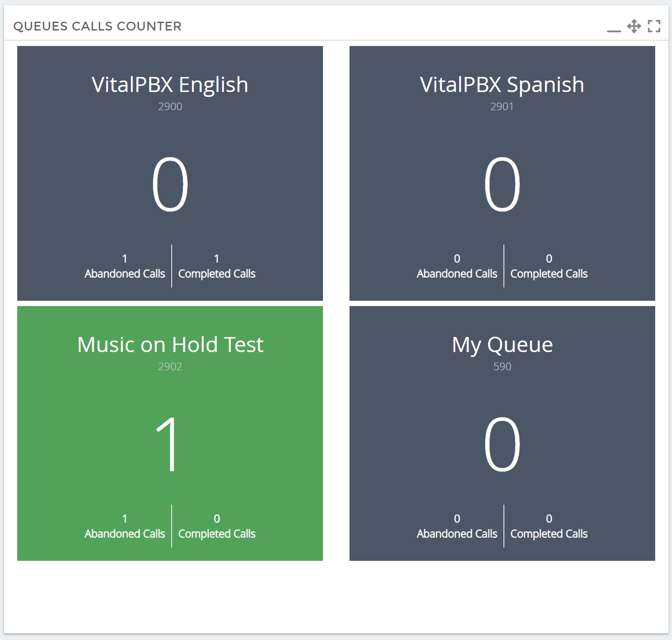Click queue number 2901 under VitalPBX Spanish
The image size is (672, 640).
pos(502,107)
